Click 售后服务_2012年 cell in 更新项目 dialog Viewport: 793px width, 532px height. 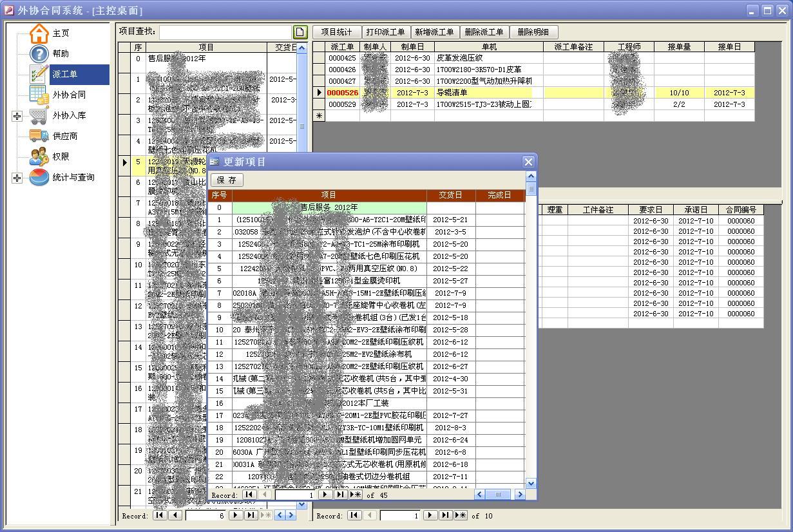pyautogui.click(x=329, y=207)
